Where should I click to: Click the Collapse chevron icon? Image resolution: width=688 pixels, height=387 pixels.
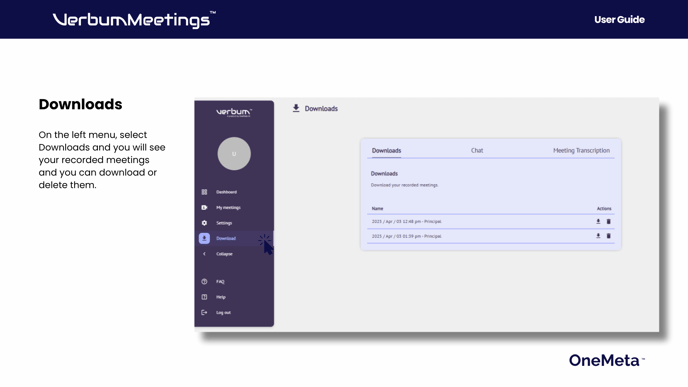(204, 254)
